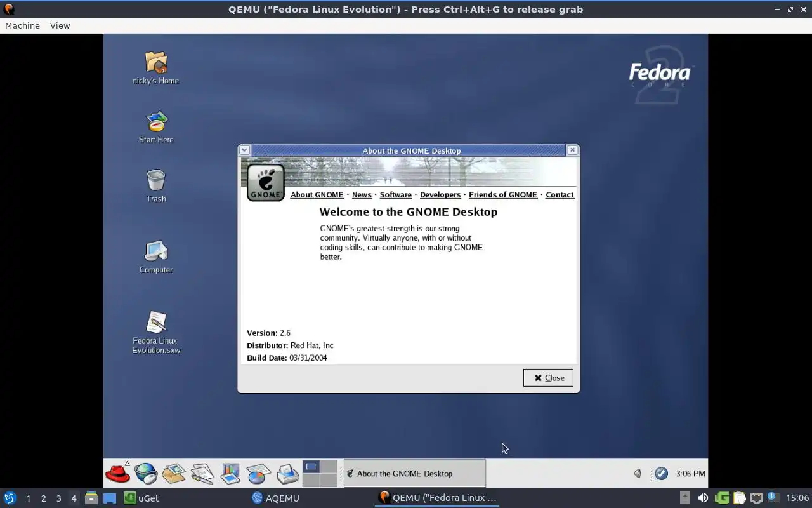Image resolution: width=812 pixels, height=508 pixels.
Task: Open nicky's Home desktop icon
Action: click(x=156, y=67)
